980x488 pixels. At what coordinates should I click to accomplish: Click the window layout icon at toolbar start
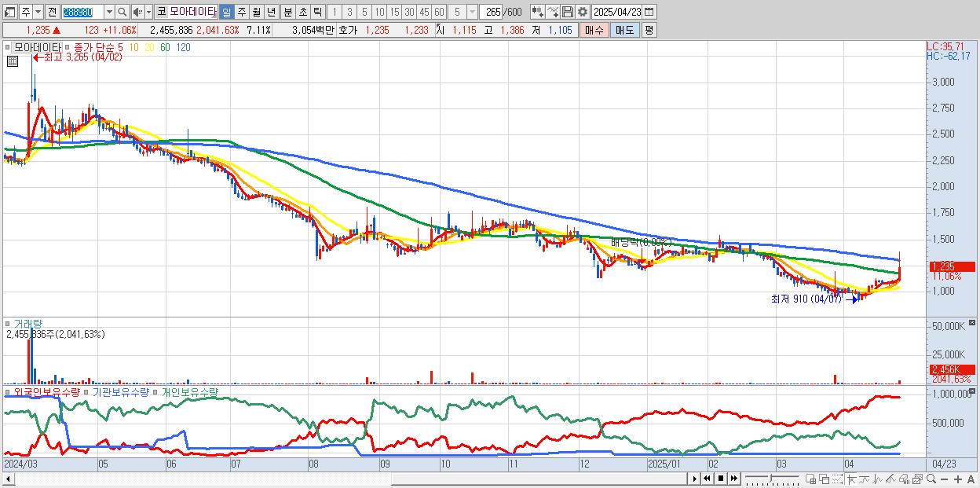(9, 12)
